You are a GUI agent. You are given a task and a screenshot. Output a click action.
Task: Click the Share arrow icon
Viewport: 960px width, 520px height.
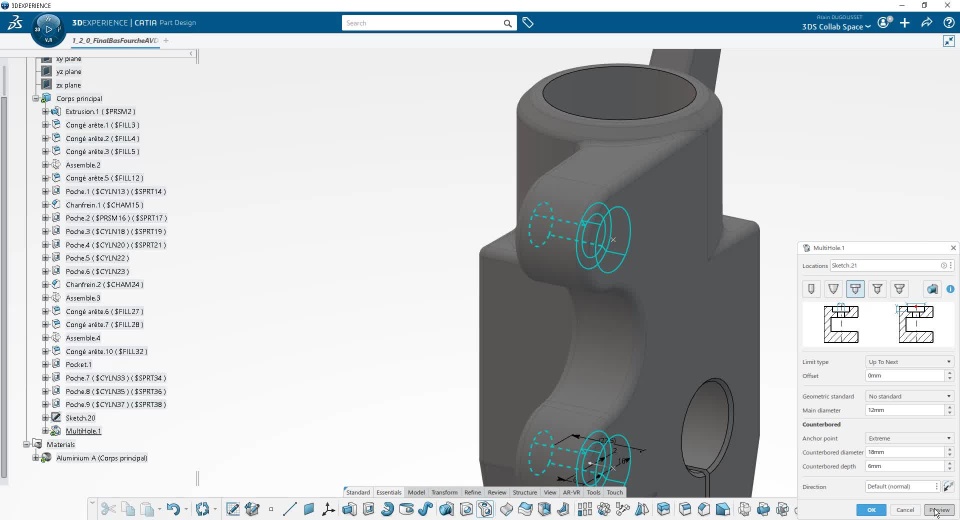click(927, 23)
